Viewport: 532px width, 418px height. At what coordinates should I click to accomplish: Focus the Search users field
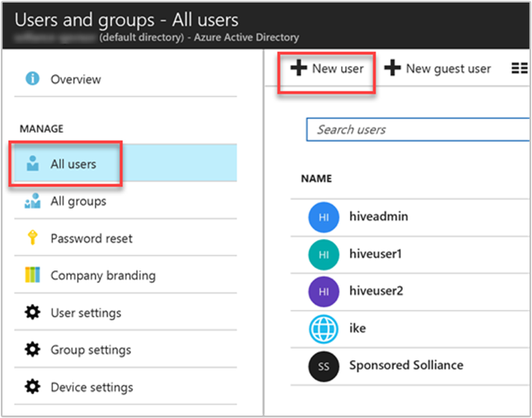pyautogui.click(x=418, y=129)
